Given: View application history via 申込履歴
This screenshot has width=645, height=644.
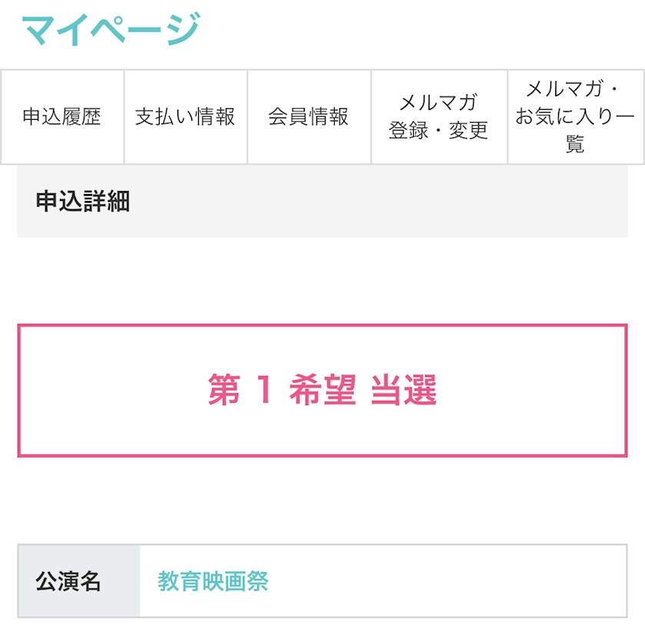Looking at the screenshot, I should 62,117.
